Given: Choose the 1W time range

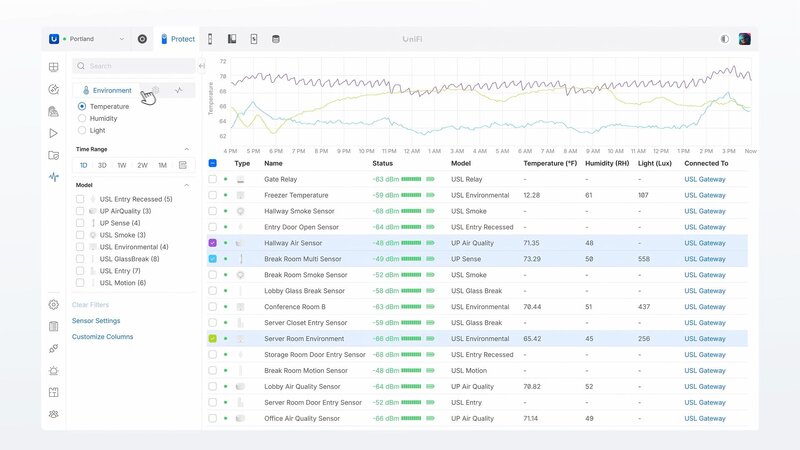Looking at the screenshot, I should point(121,165).
